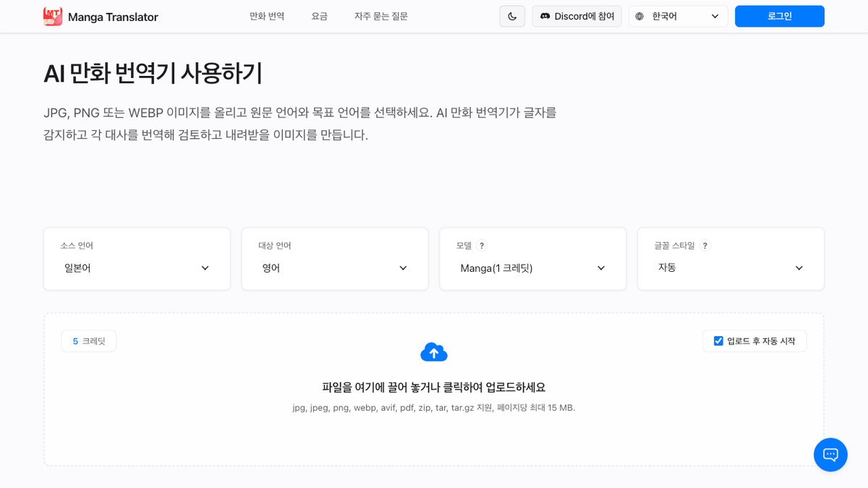Viewport: 868px width, 488px height.
Task: Click the help icon next to 모델
Action: [x=482, y=246]
